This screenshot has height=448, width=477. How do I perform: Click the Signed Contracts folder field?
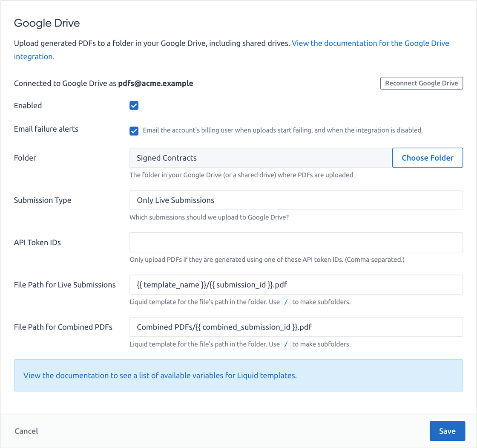(261, 158)
